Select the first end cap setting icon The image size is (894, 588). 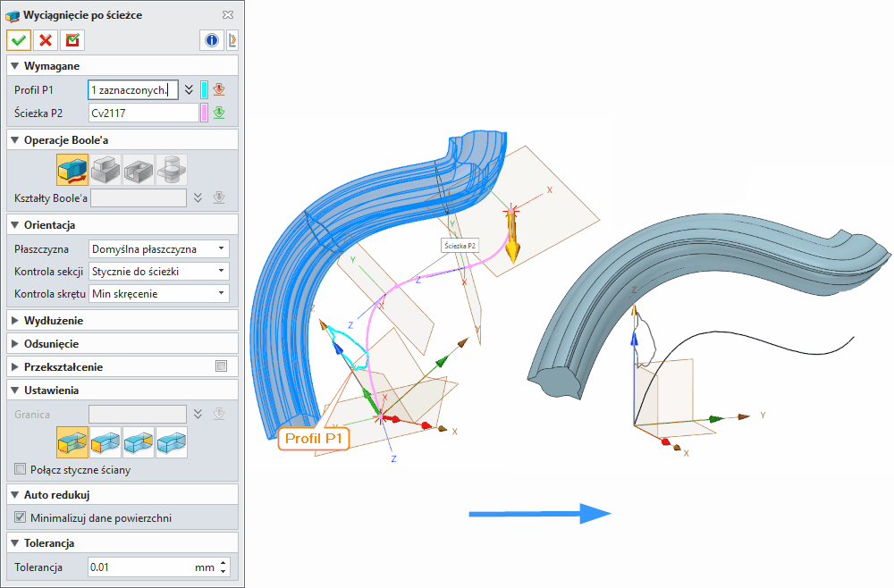click(x=72, y=442)
